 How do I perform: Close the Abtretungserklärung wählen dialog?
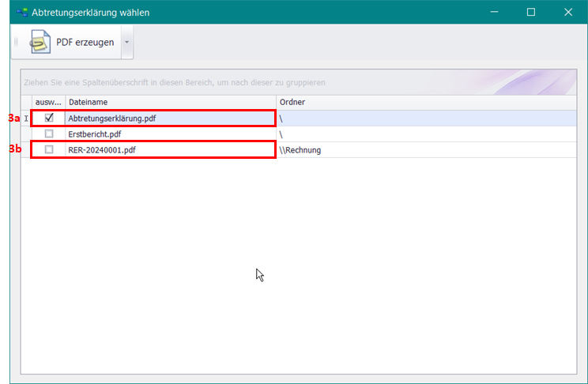(568, 12)
